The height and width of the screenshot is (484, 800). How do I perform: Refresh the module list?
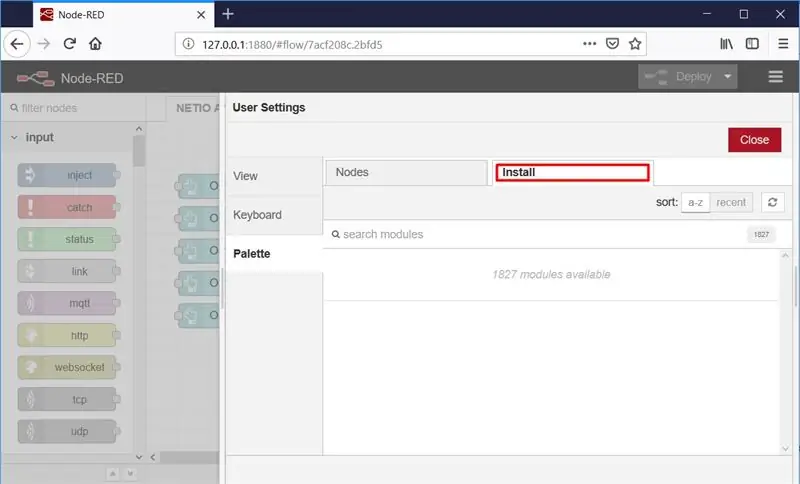point(772,202)
